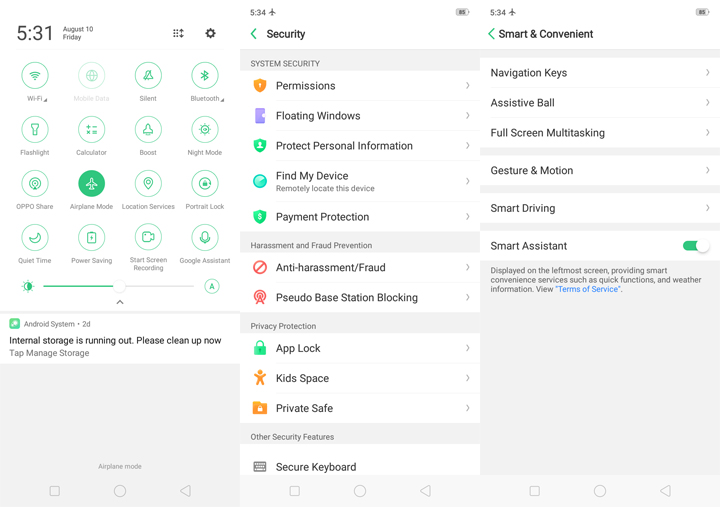The width and height of the screenshot is (720, 507).
Task: Go back from Smart & Convenient screen
Action: pyautogui.click(x=492, y=34)
